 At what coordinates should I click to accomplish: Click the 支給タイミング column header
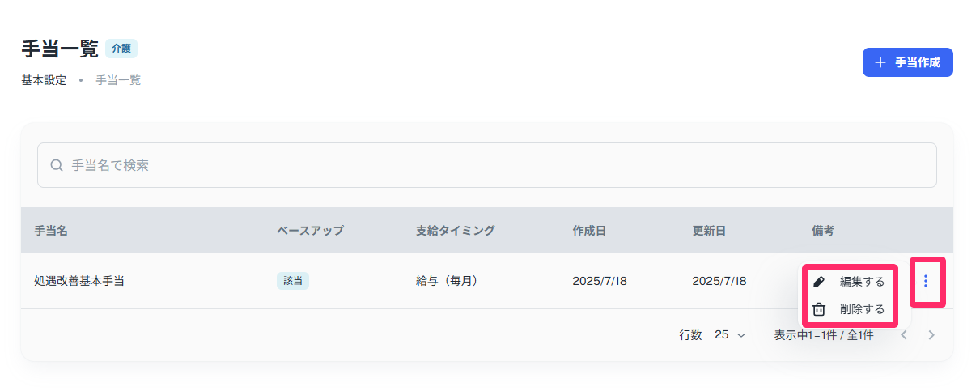(x=455, y=231)
